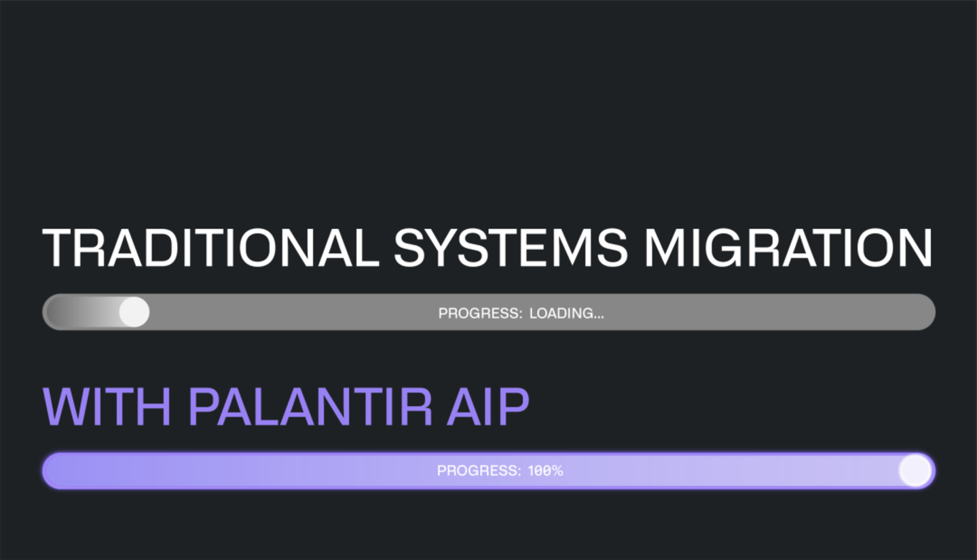
Task: Click the right end of gray progress track
Action: 923,312
